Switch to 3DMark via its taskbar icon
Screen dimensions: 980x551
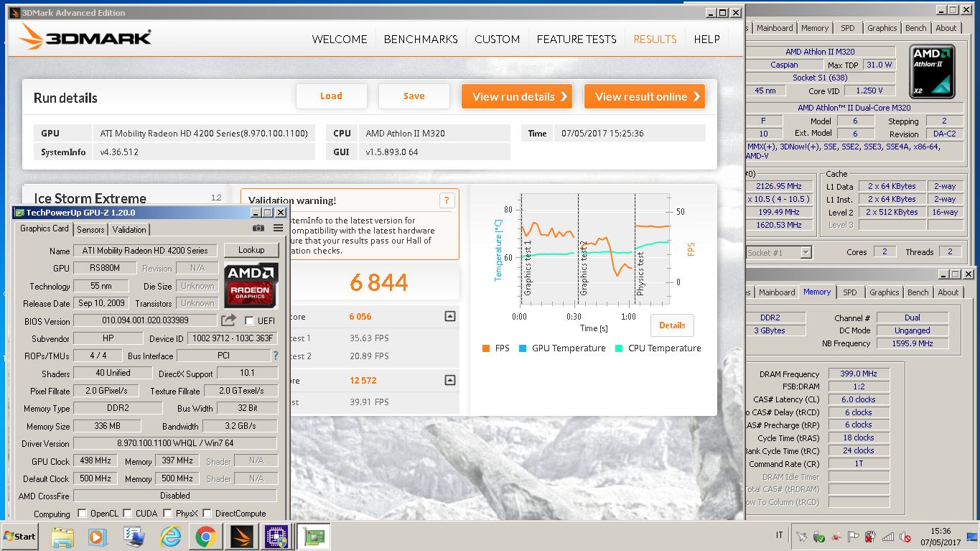pyautogui.click(x=241, y=537)
